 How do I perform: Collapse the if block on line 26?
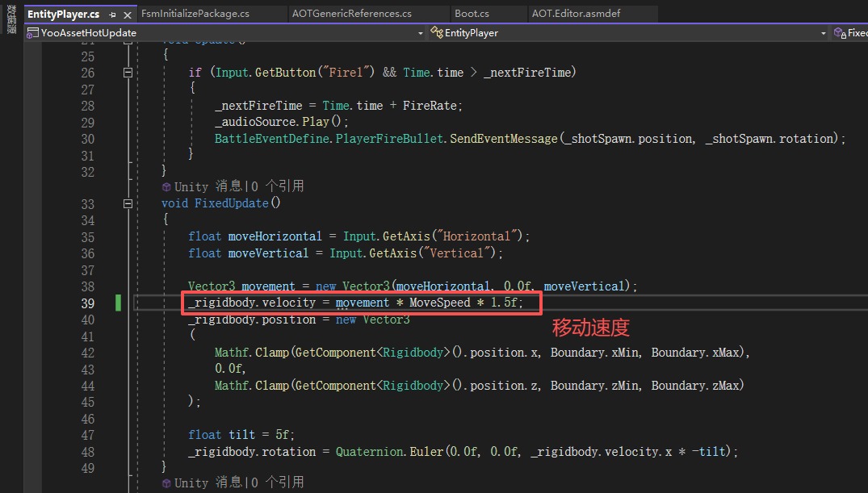(128, 73)
